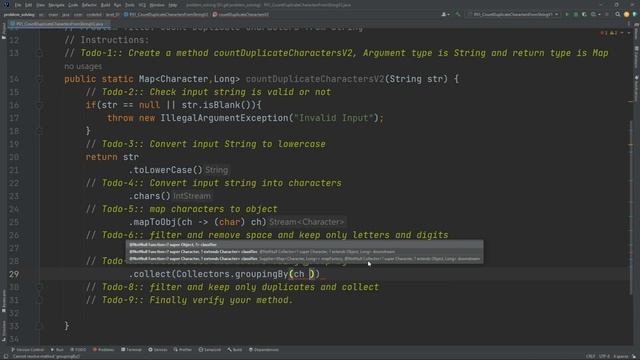Select first groupingBy parameter info overload
This screenshot has height=360, width=640.
pos(304,244)
